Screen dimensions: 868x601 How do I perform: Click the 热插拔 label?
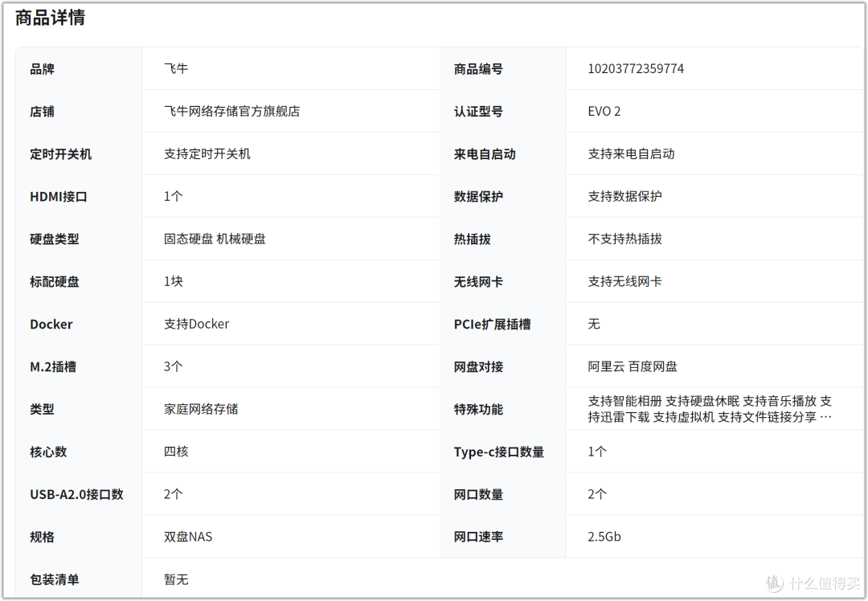pos(473,239)
